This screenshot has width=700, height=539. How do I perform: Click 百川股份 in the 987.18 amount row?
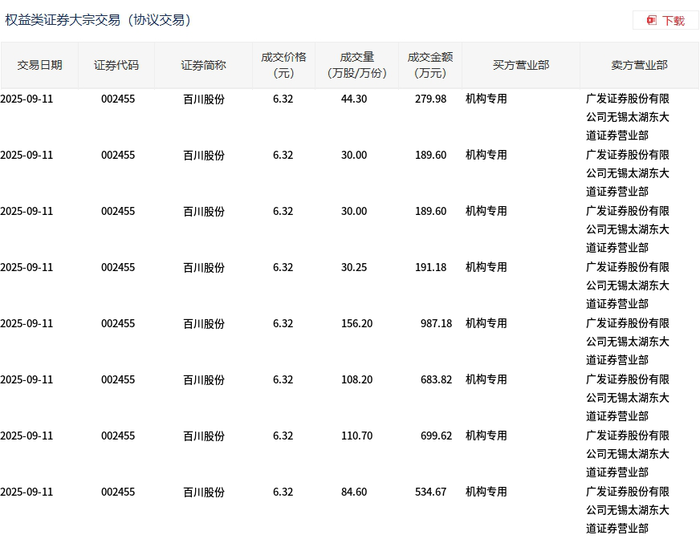(204, 323)
